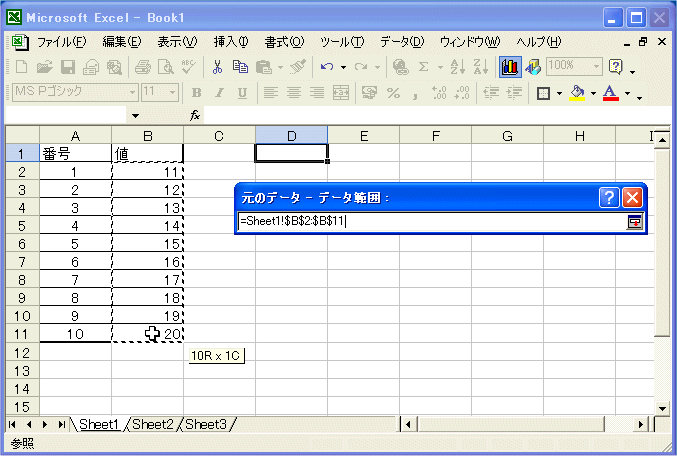Center align text
This screenshot has width=677, height=456.
pyautogui.click(x=294, y=93)
